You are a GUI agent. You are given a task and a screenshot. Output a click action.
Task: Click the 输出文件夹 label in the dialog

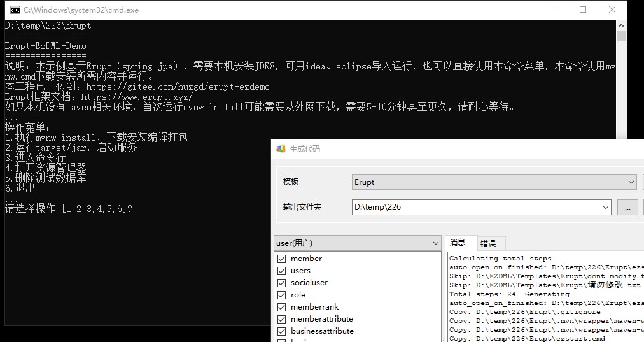tap(302, 207)
